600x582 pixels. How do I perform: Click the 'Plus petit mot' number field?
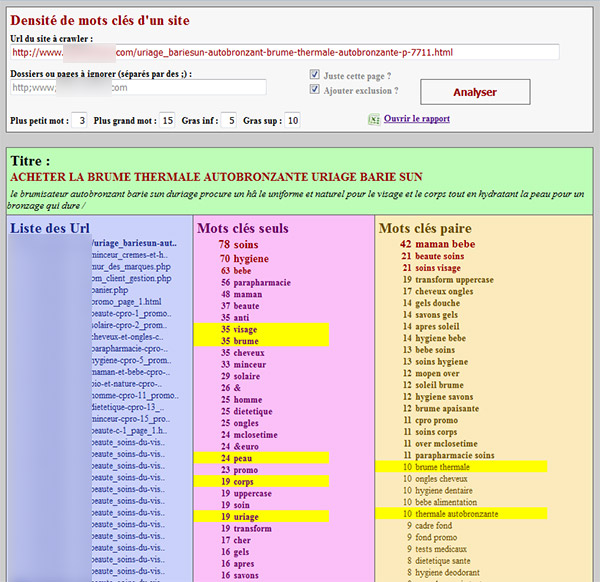(80, 121)
